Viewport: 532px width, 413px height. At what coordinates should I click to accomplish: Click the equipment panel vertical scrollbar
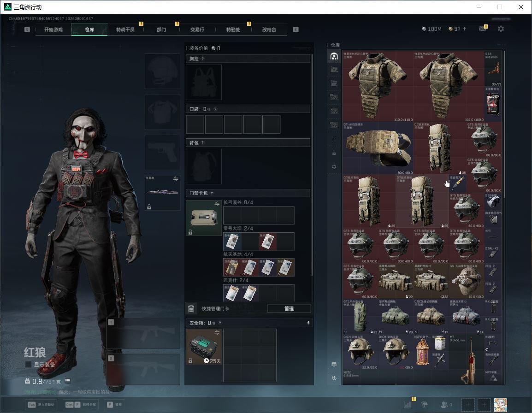[312, 165]
